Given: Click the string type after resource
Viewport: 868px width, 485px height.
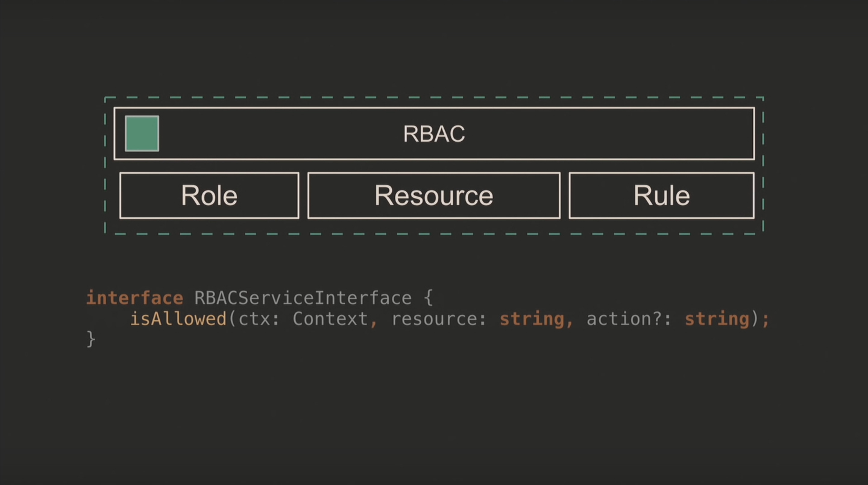Looking at the screenshot, I should (x=532, y=319).
